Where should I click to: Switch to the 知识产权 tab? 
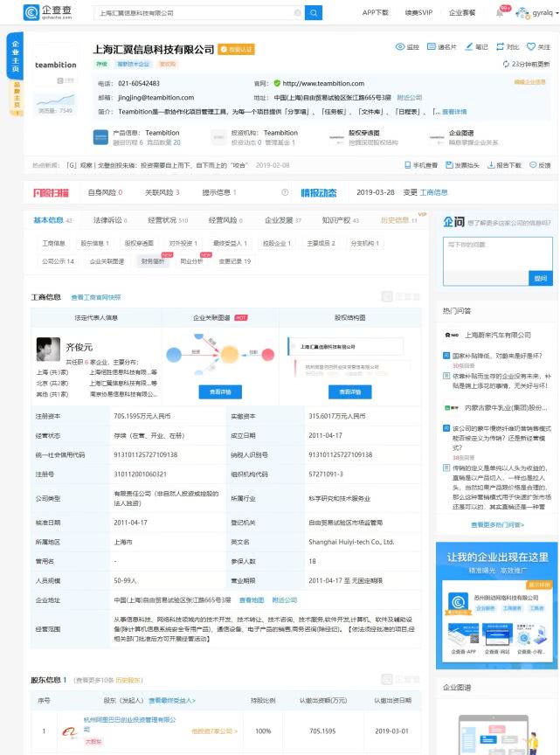tap(340, 220)
